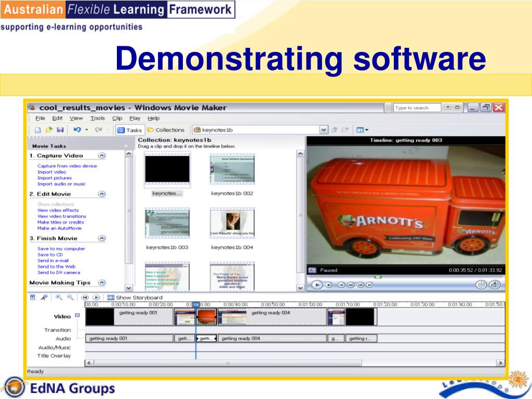Click the Type to search field

point(417,108)
